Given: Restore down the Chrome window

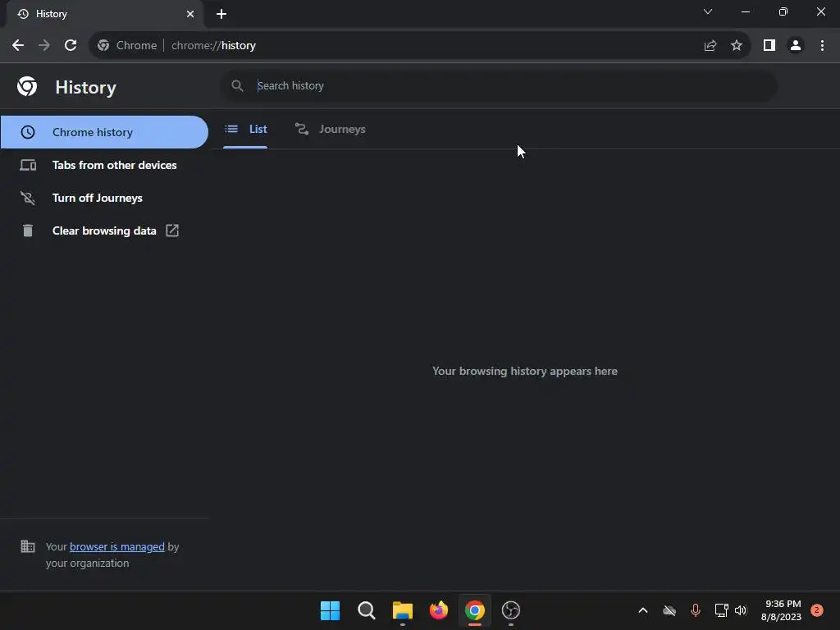Looking at the screenshot, I should click(x=783, y=11).
